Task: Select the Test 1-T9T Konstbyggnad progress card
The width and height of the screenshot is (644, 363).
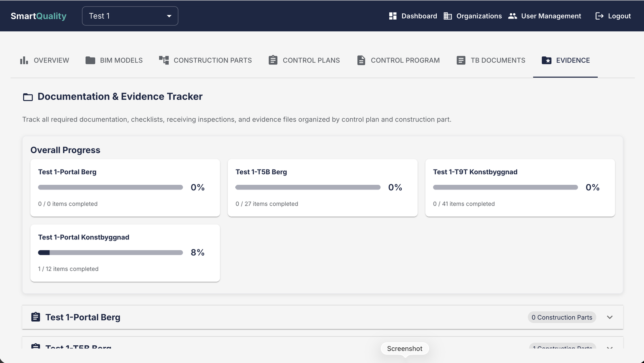Action: (520, 188)
